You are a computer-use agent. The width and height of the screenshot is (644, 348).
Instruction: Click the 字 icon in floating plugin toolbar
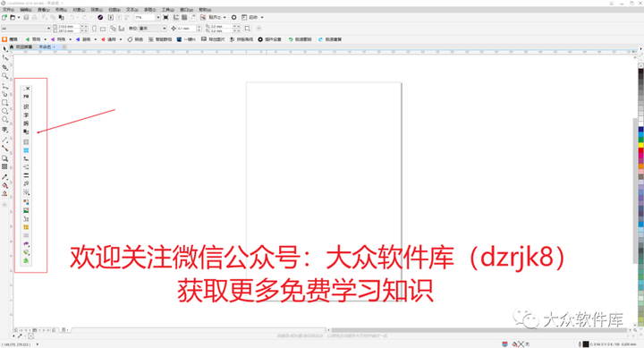pos(26,115)
